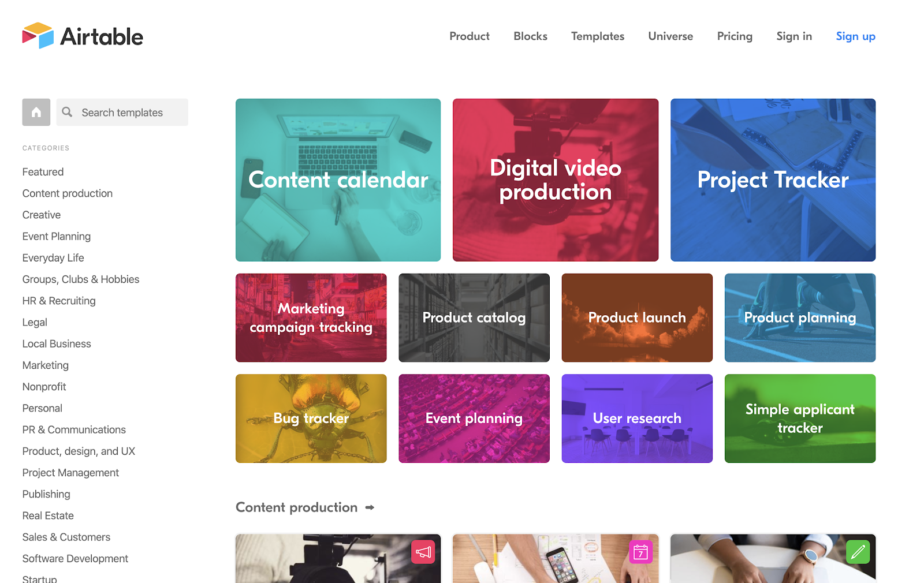Click the arrow next to Content production
The image size is (924, 583).
tap(370, 507)
